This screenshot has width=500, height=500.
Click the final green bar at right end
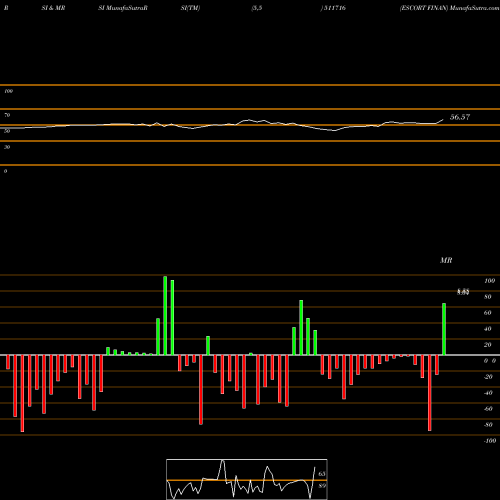pos(444,329)
